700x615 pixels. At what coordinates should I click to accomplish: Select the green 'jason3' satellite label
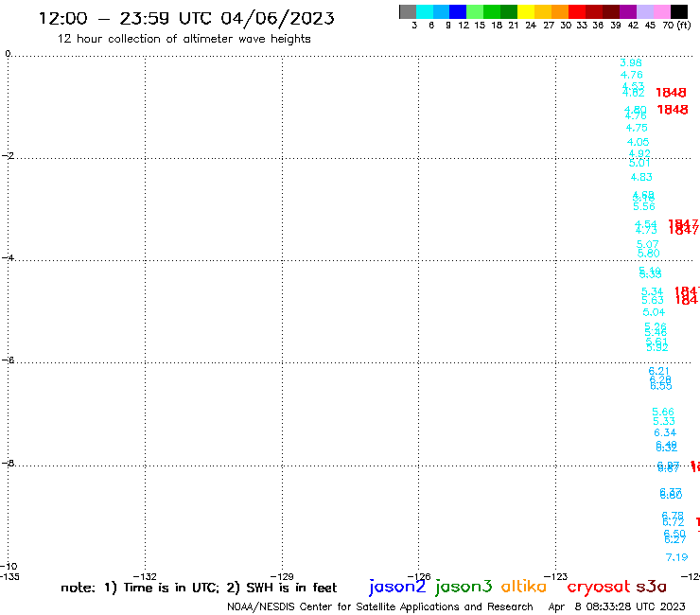pos(464,587)
